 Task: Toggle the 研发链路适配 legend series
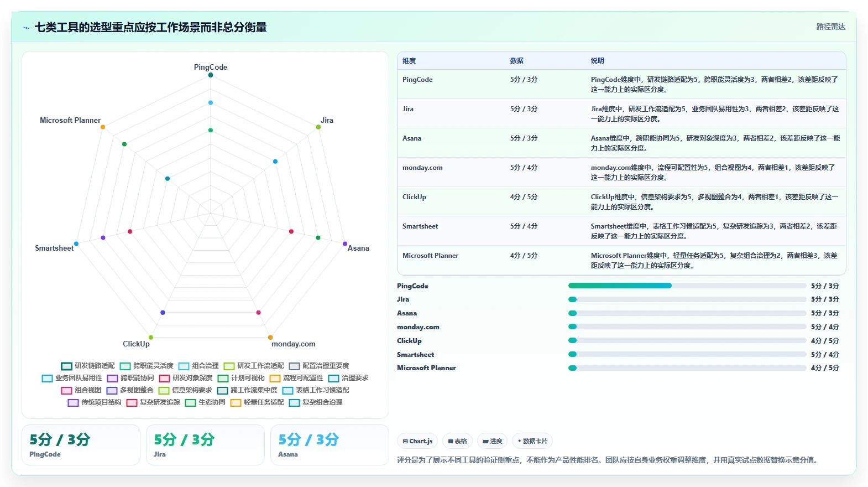point(88,366)
